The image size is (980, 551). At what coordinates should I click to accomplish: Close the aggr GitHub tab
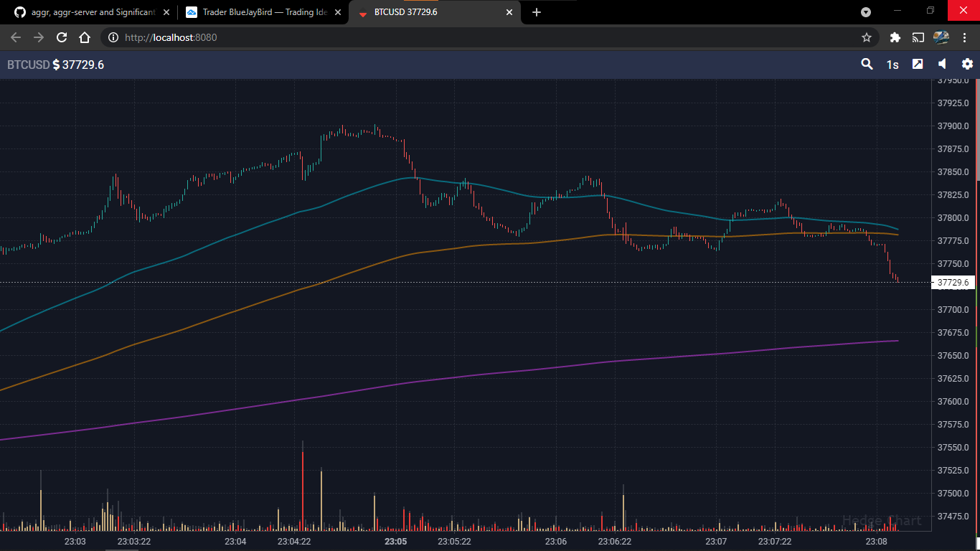(x=166, y=12)
